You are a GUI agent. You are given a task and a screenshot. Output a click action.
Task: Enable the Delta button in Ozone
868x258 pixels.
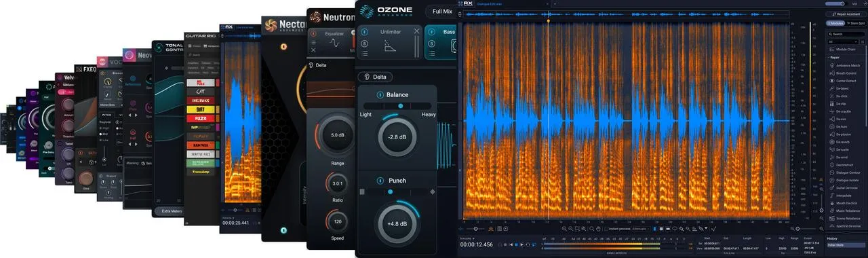pyautogui.click(x=375, y=77)
